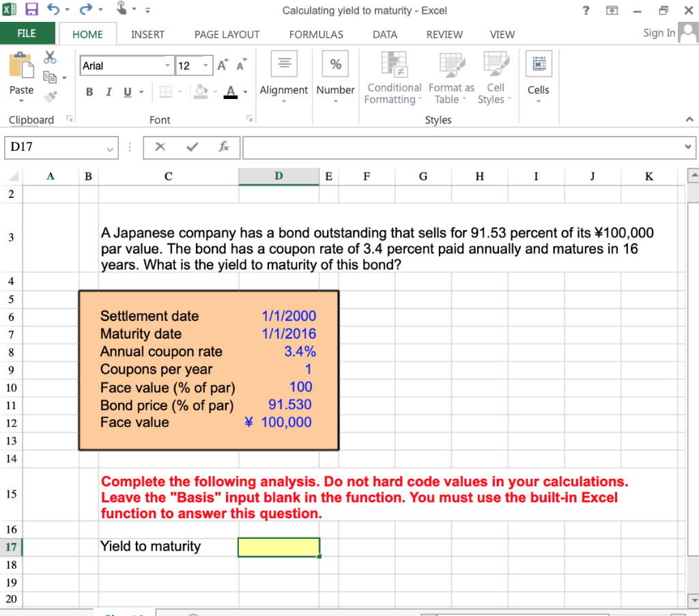Click the Sign In button
699x616 pixels.
658,32
